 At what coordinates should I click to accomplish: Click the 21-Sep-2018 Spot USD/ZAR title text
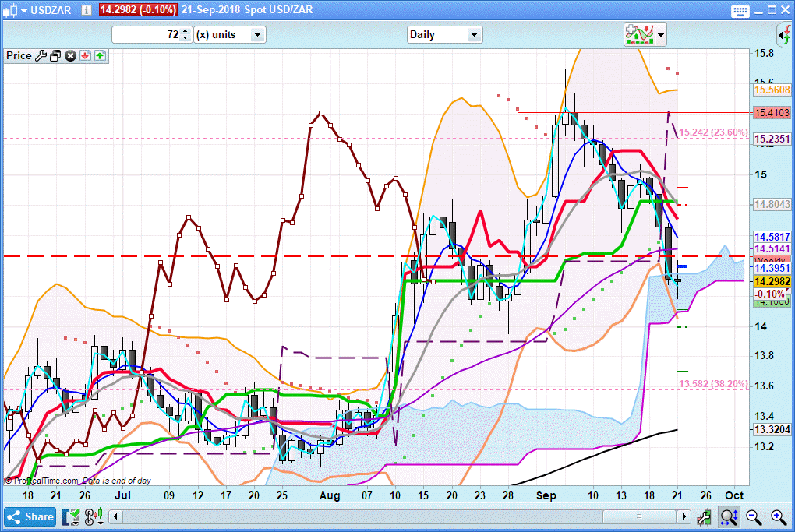(247, 9)
